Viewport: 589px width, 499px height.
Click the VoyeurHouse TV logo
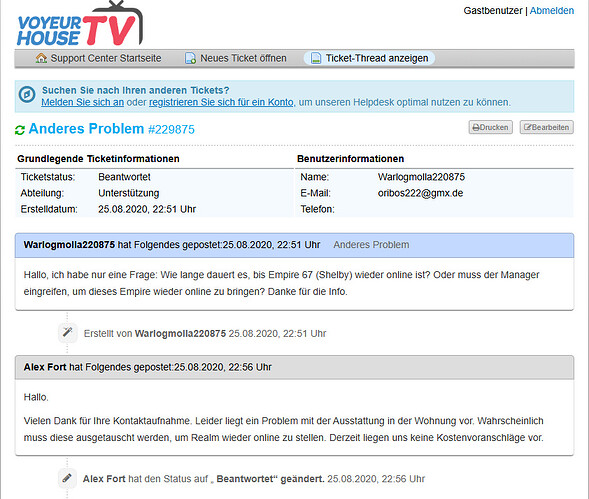80,24
